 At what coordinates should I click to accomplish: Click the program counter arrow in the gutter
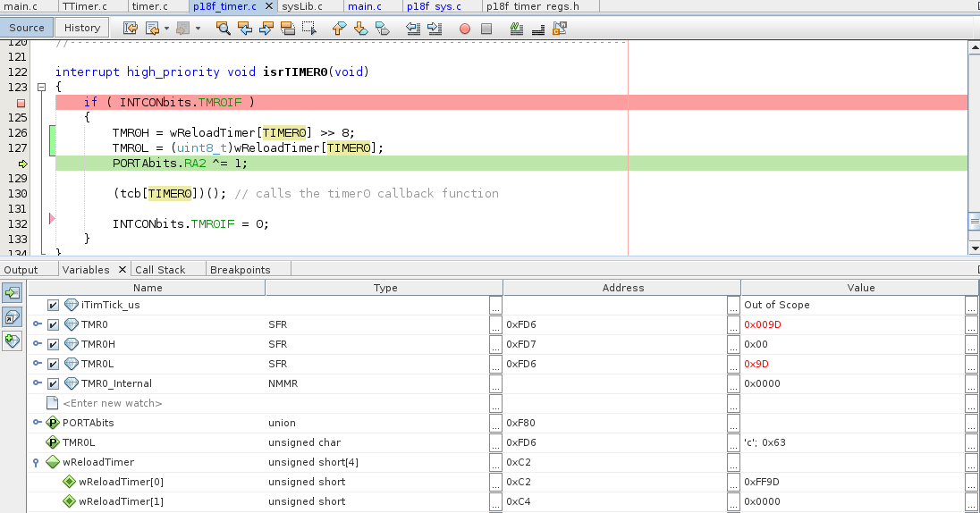[x=22, y=164]
